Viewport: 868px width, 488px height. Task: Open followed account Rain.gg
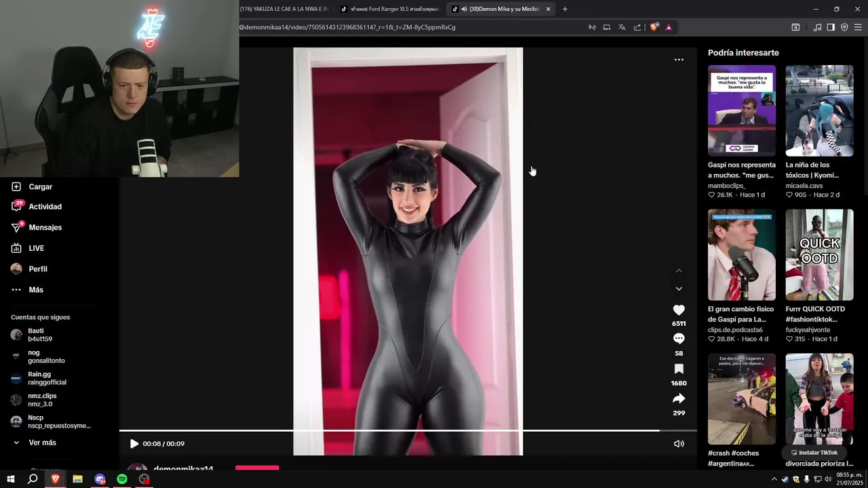[x=38, y=378]
